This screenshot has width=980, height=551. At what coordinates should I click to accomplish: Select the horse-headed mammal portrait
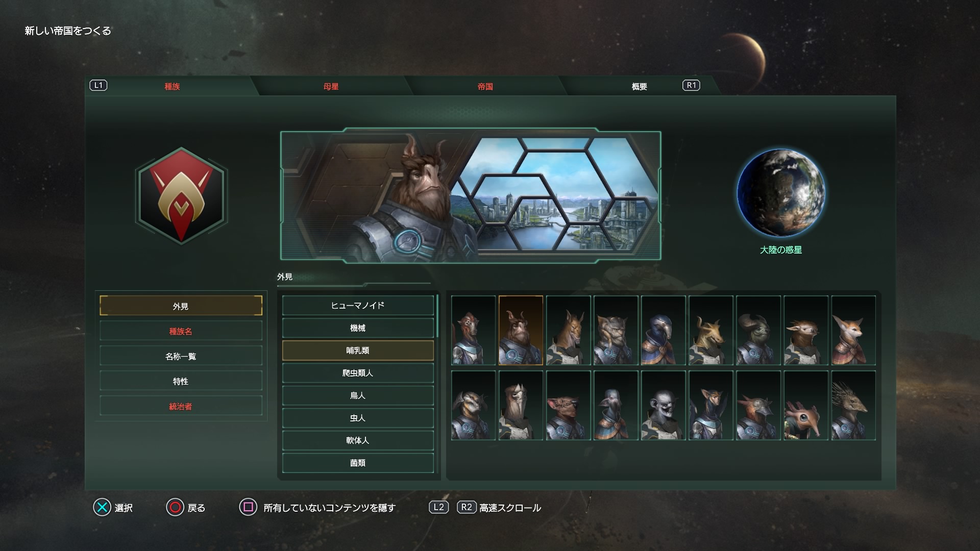568,330
